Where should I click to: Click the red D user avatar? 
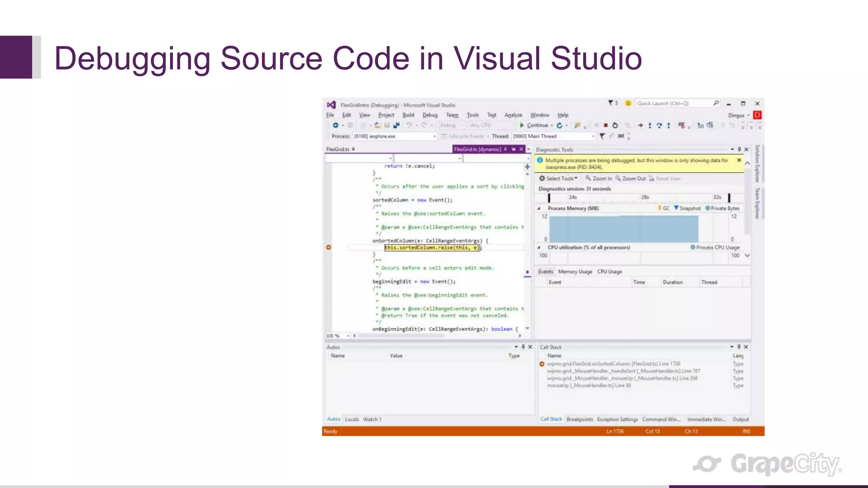pyautogui.click(x=757, y=115)
